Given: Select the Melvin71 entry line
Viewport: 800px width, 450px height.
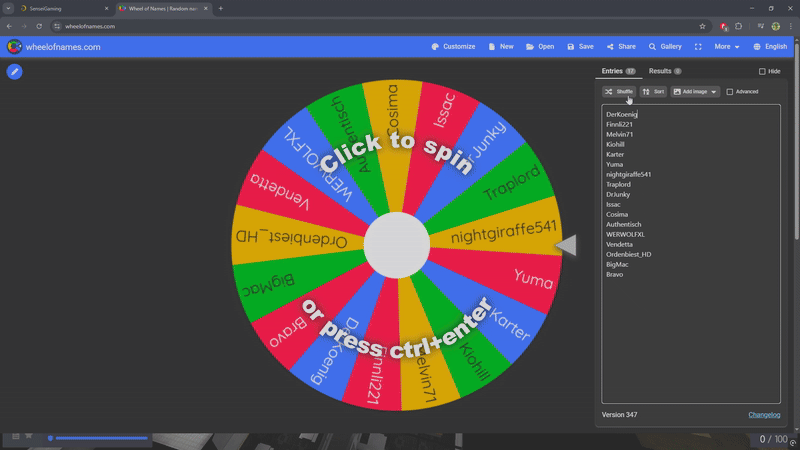Looking at the screenshot, I should [619, 134].
